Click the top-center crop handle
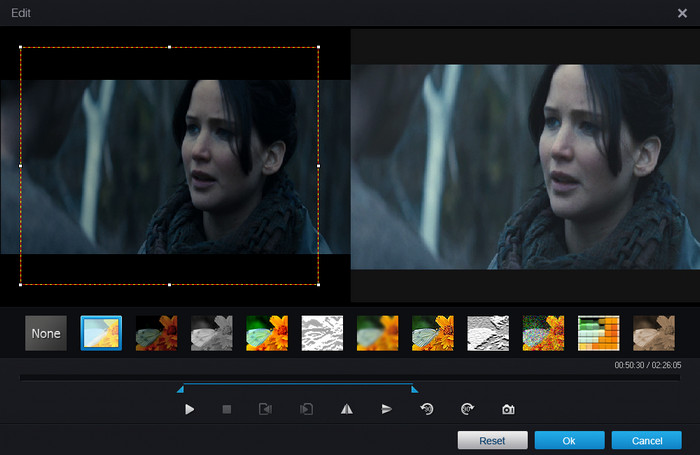700x455 pixels. pyautogui.click(x=169, y=47)
